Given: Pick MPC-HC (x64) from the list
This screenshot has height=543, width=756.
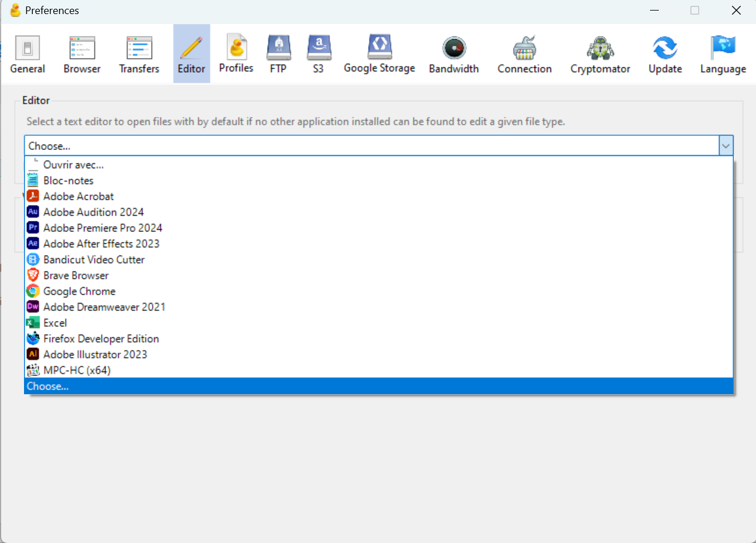Looking at the screenshot, I should pyautogui.click(x=379, y=370).
